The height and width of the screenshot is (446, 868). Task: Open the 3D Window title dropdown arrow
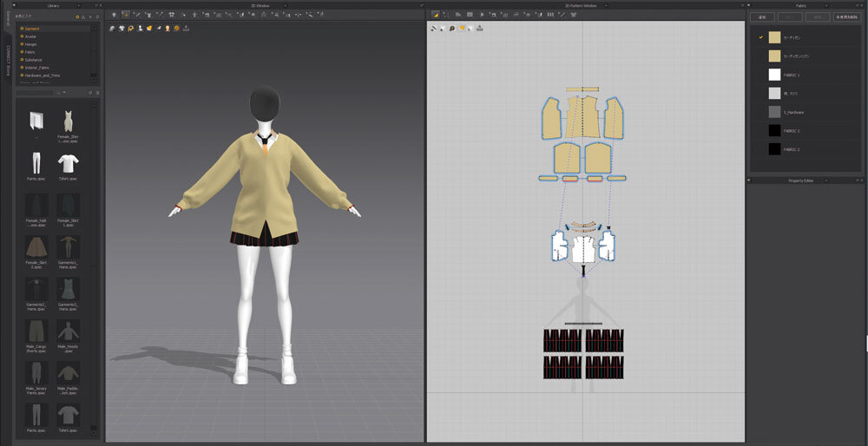click(x=285, y=6)
